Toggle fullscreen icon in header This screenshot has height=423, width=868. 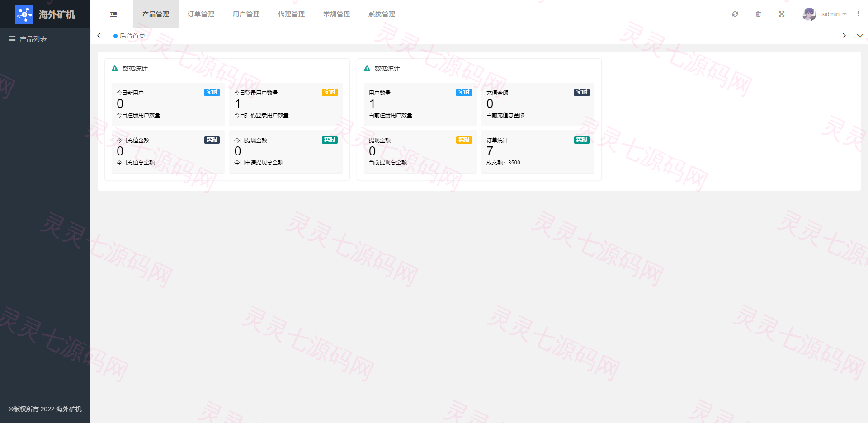click(x=782, y=14)
